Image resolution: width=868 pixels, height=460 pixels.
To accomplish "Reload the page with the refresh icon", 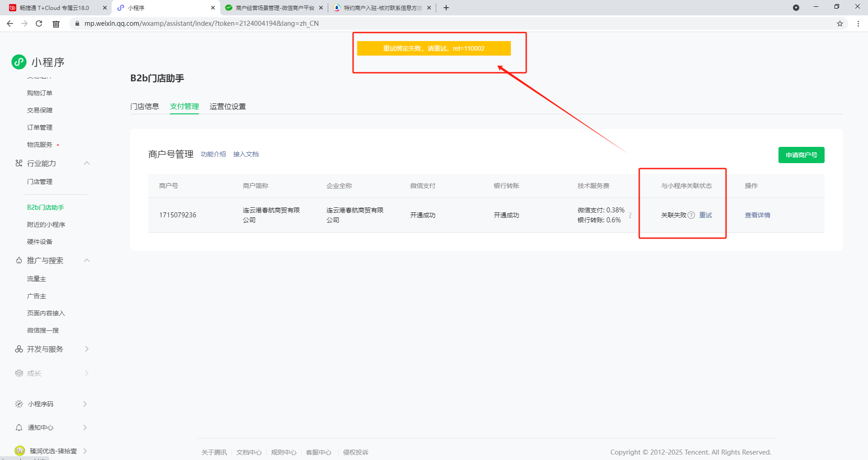I will (x=39, y=23).
